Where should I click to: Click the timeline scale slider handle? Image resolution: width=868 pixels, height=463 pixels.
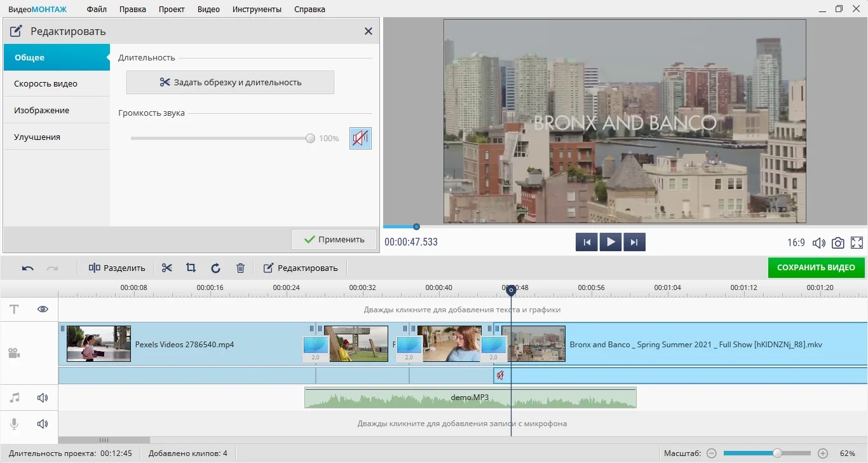777,453
